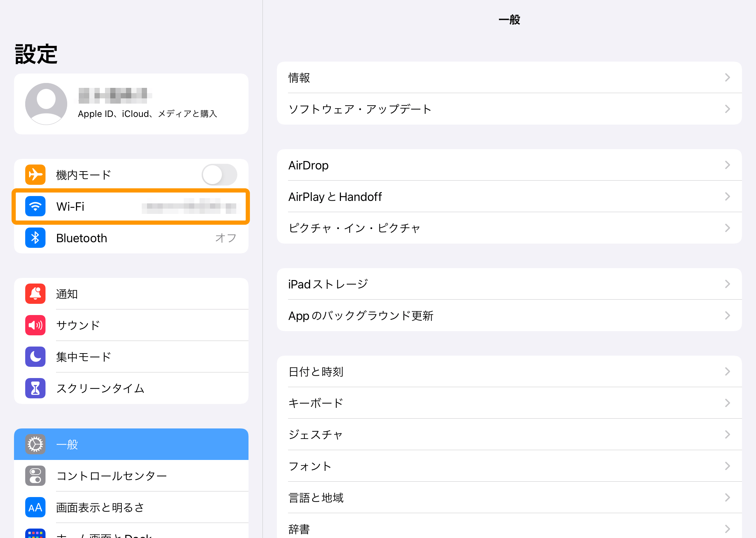Tap the スクリーンタイム hourglass icon
756x538 pixels.
point(35,388)
